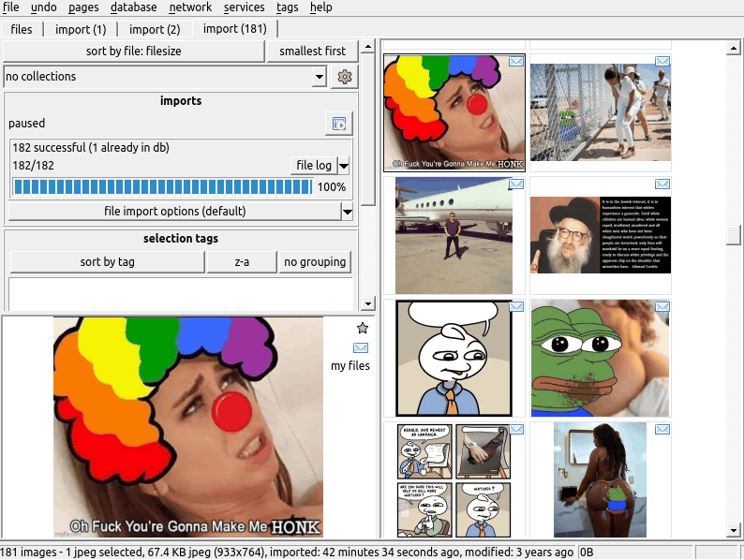
Task: Select the four-panel comic thumbnail
Action: 454,480
